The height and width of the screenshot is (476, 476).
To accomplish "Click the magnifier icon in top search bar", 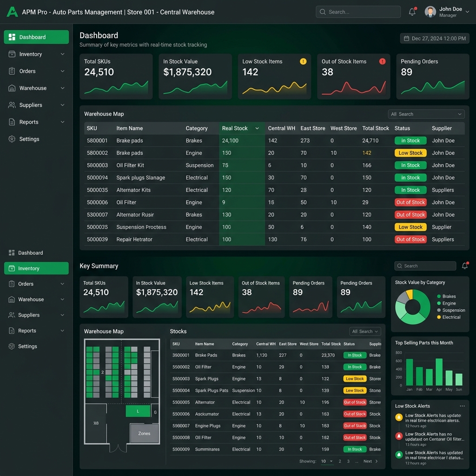I will pyautogui.click(x=323, y=12).
